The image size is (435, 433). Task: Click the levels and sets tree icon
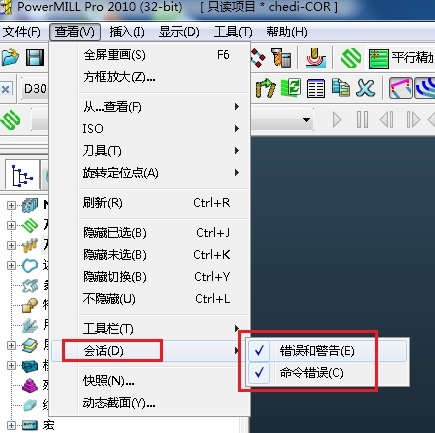30,345
